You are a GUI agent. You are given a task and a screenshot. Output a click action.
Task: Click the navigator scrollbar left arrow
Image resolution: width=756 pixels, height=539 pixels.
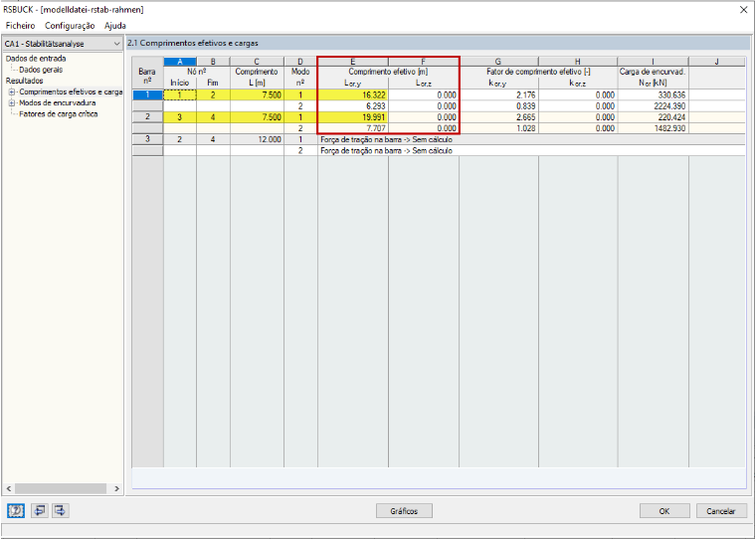click(9, 488)
